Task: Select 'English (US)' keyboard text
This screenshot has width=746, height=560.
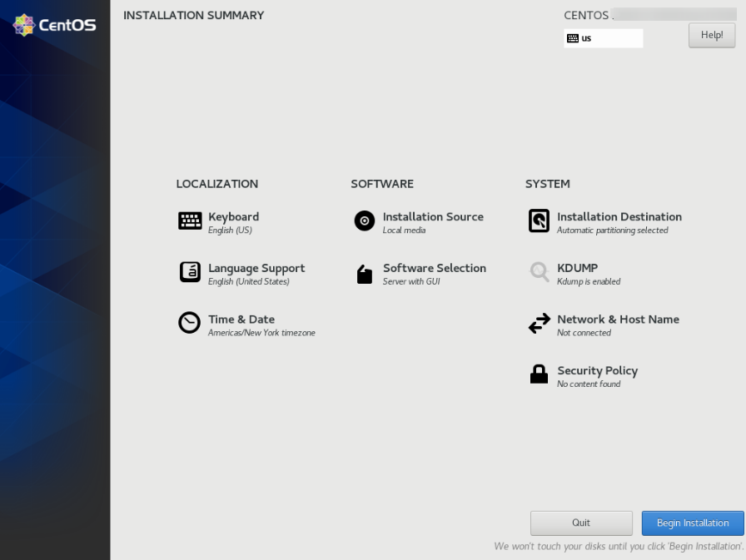Action: [x=230, y=230]
